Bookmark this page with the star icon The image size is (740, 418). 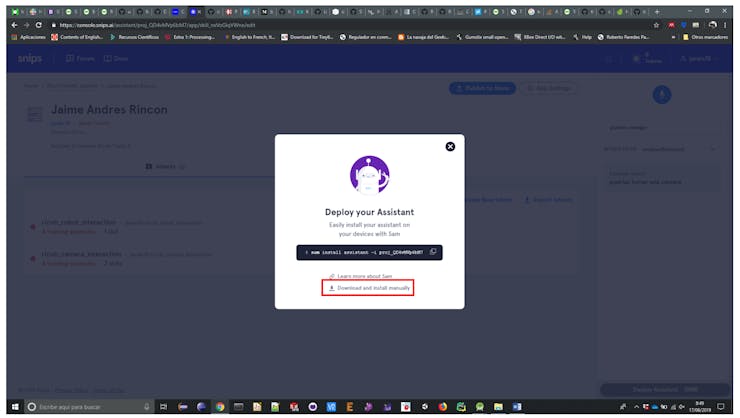[x=656, y=25]
